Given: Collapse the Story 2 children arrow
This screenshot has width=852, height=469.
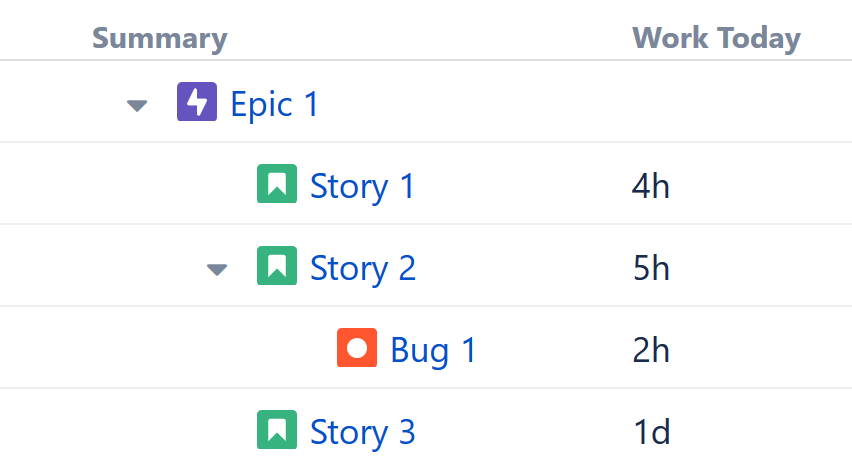Looking at the screenshot, I should pyautogui.click(x=217, y=268).
